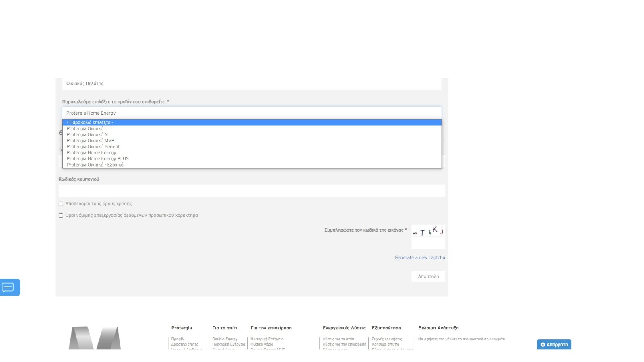Click Ενεργειακές Λύσεις footer heading
Image resolution: width=644 pixels, height=362 pixels.
(344, 328)
